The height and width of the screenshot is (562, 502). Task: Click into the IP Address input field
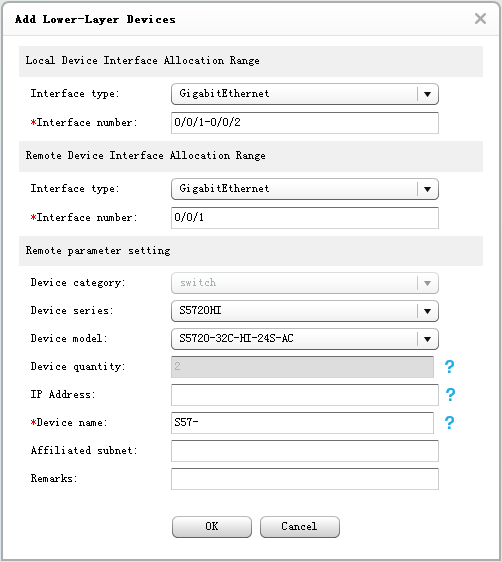coord(305,395)
